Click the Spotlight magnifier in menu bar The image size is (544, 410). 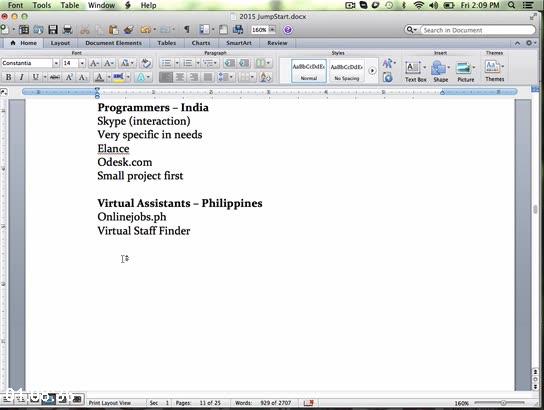click(511, 5)
